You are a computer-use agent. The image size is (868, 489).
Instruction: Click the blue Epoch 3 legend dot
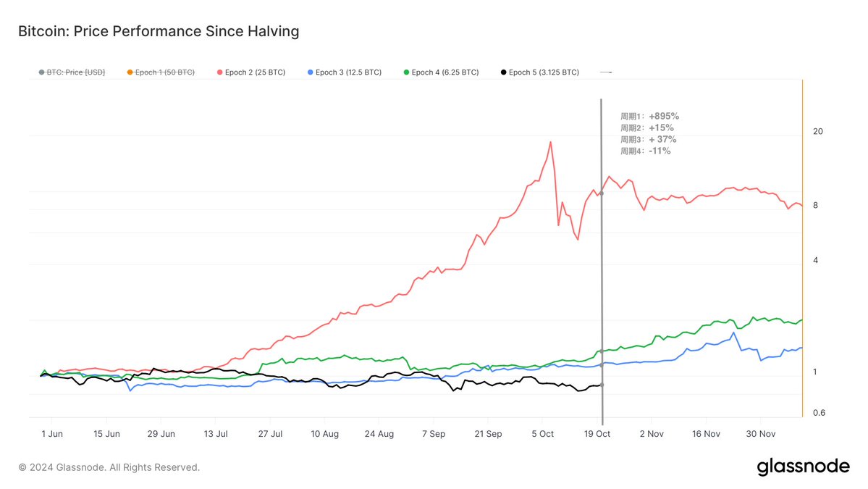point(311,72)
